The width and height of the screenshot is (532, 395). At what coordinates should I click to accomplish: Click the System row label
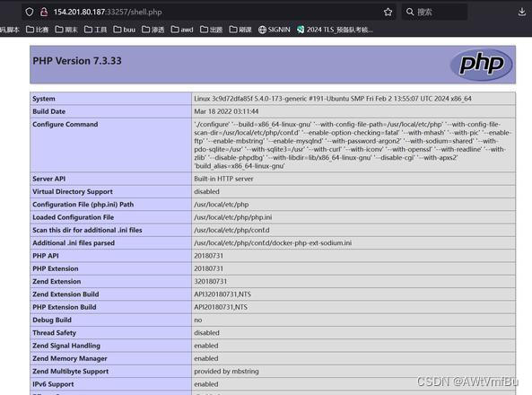[44, 99]
